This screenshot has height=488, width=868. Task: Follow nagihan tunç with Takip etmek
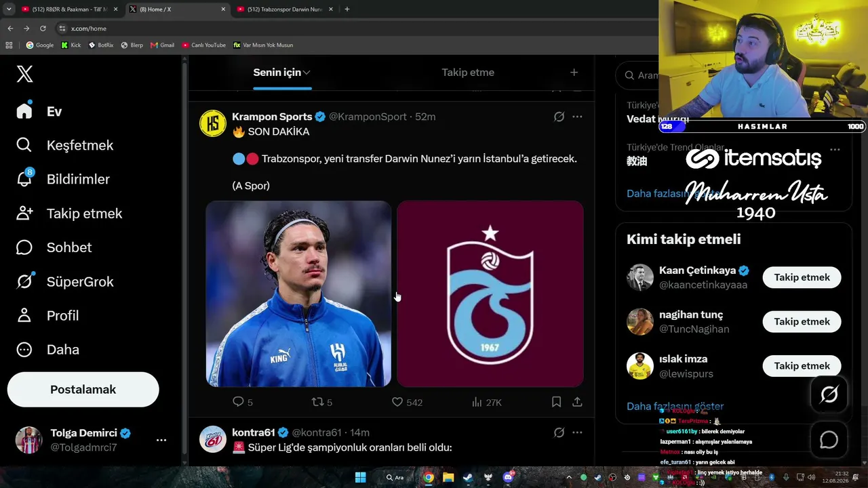click(x=802, y=321)
